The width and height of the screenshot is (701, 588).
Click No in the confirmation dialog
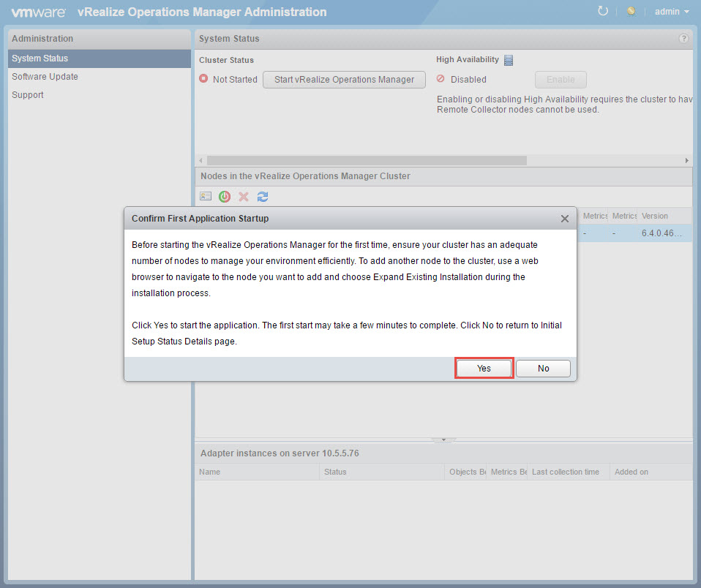543,369
